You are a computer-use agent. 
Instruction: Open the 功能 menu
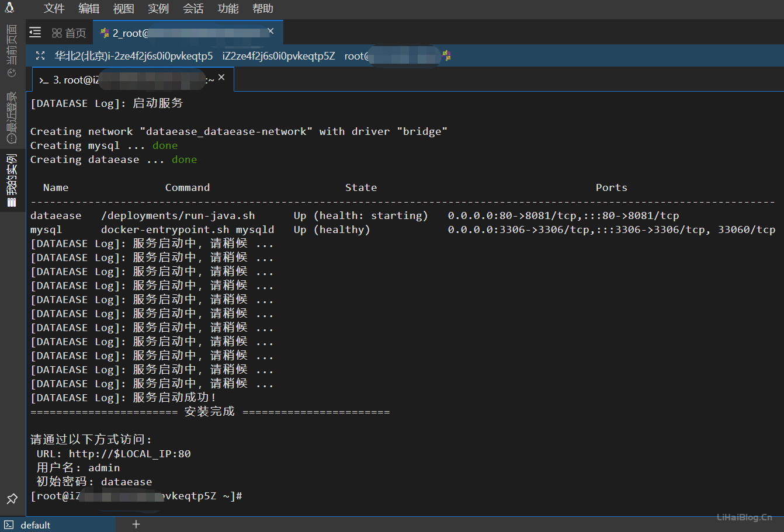point(228,9)
